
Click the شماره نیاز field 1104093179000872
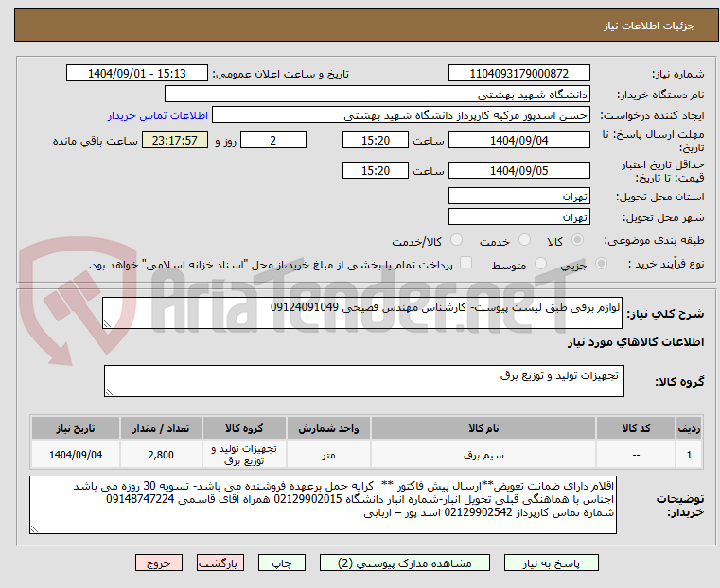click(518, 74)
